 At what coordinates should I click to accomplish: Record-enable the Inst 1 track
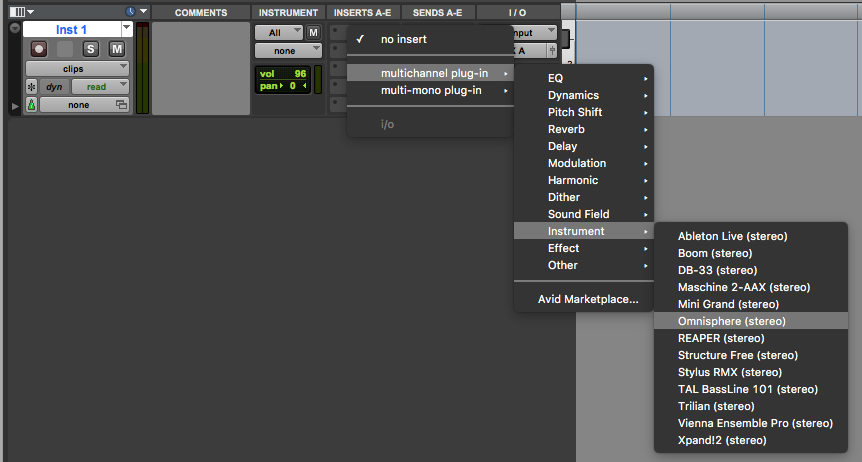[38, 49]
